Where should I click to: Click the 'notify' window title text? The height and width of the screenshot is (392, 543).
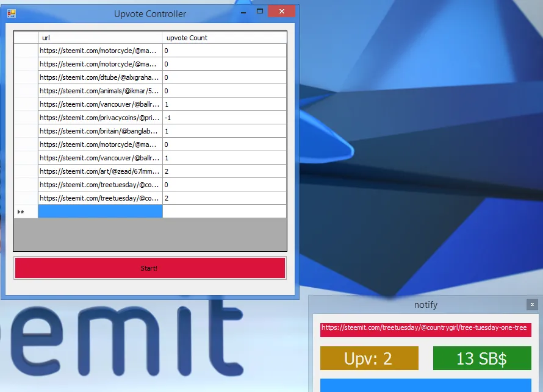[426, 305]
